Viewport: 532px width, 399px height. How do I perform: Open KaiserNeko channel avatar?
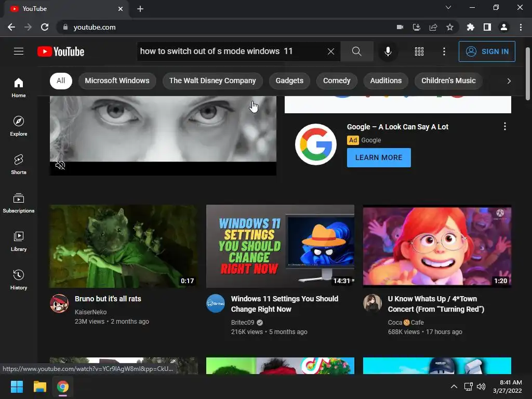coord(59,303)
